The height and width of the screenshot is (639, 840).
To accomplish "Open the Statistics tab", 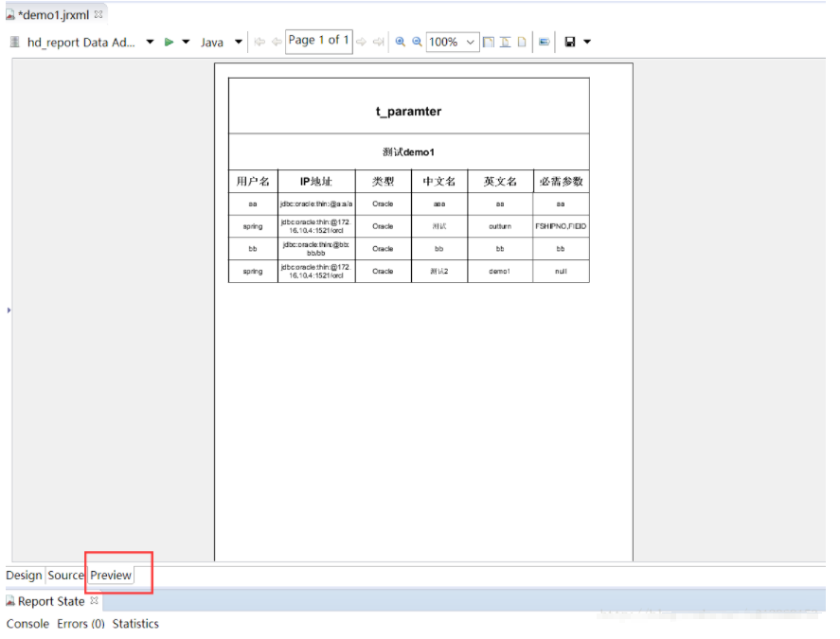I will 135,624.
